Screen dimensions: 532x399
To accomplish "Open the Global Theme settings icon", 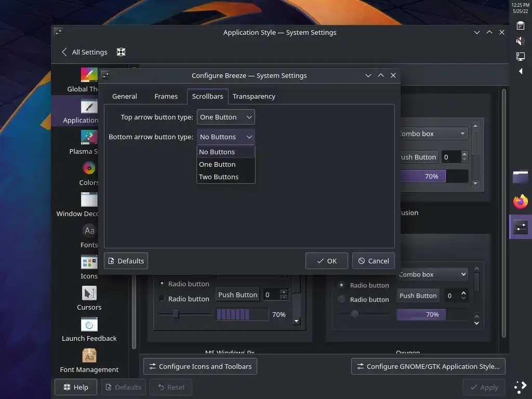I will tap(89, 75).
